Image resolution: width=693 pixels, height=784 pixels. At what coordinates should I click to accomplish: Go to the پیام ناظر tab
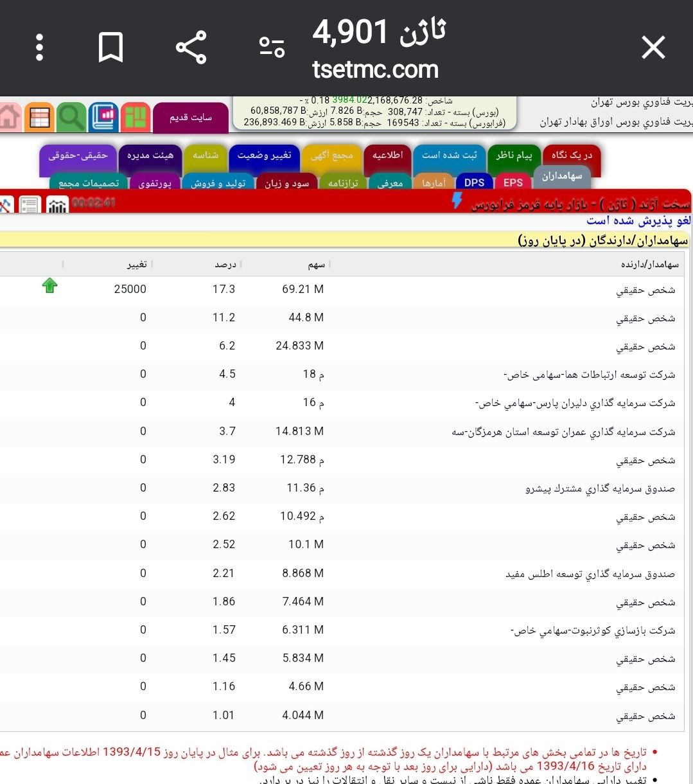[x=514, y=156]
